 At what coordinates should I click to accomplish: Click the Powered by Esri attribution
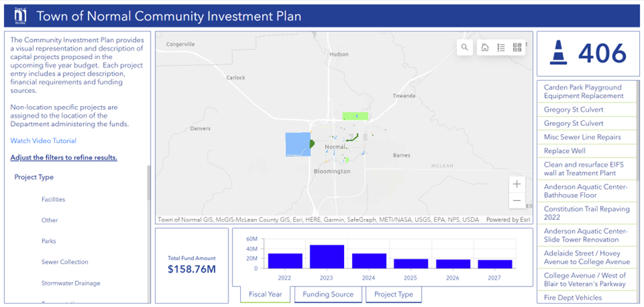508,220
